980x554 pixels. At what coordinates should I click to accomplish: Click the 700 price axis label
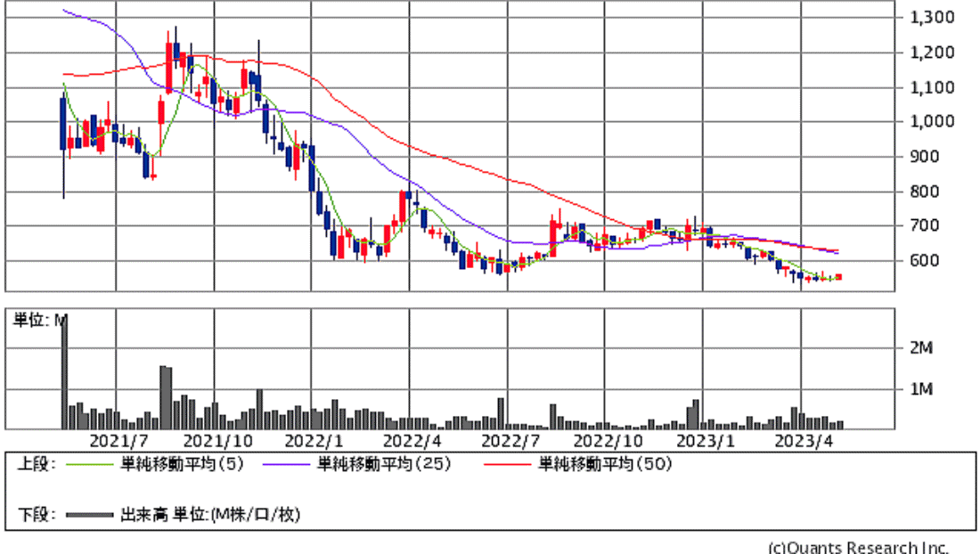click(x=925, y=225)
